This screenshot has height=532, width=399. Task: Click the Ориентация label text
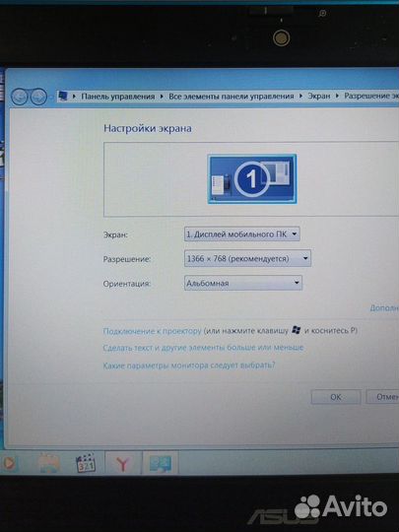click(x=126, y=284)
